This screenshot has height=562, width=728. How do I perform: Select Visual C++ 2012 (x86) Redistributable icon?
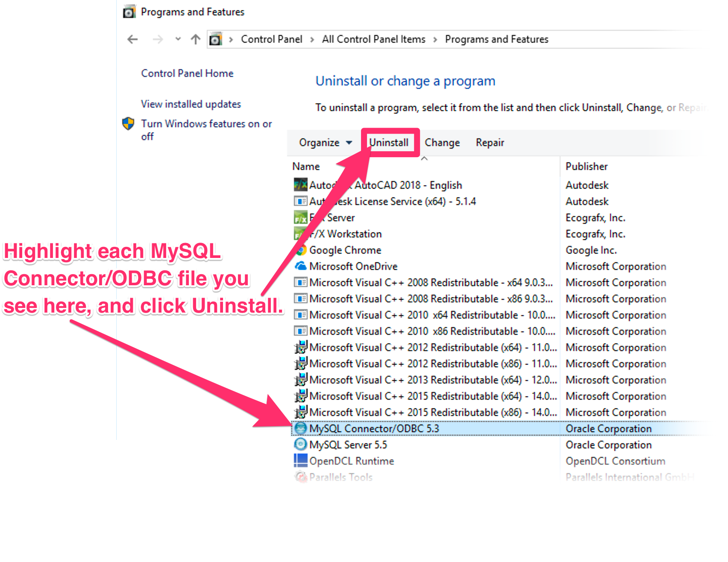click(301, 363)
